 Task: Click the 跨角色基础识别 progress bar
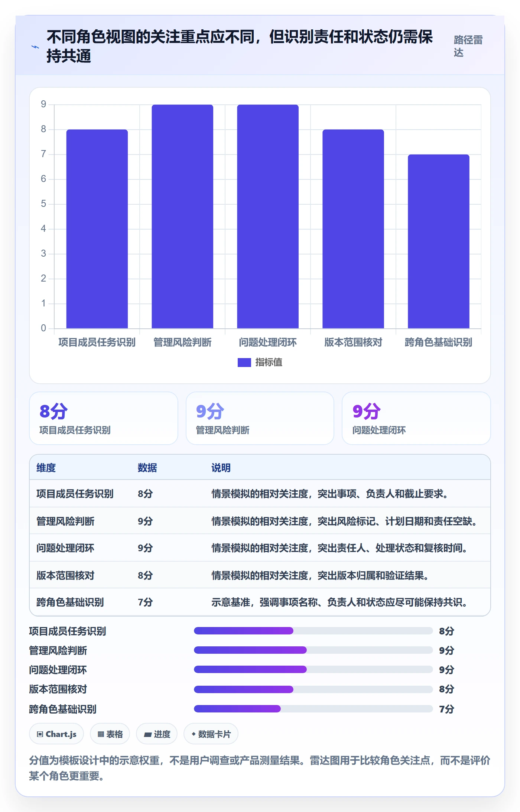tap(313, 709)
